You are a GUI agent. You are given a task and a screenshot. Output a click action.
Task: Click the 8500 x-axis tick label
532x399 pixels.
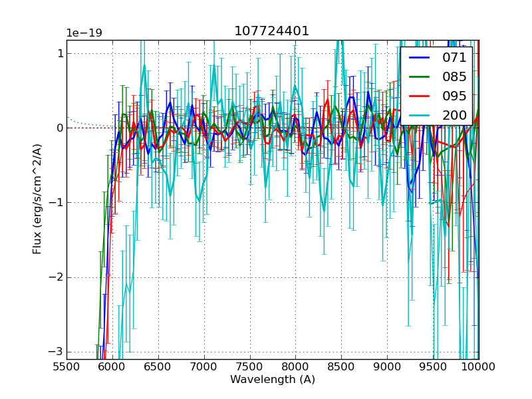click(x=342, y=366)
